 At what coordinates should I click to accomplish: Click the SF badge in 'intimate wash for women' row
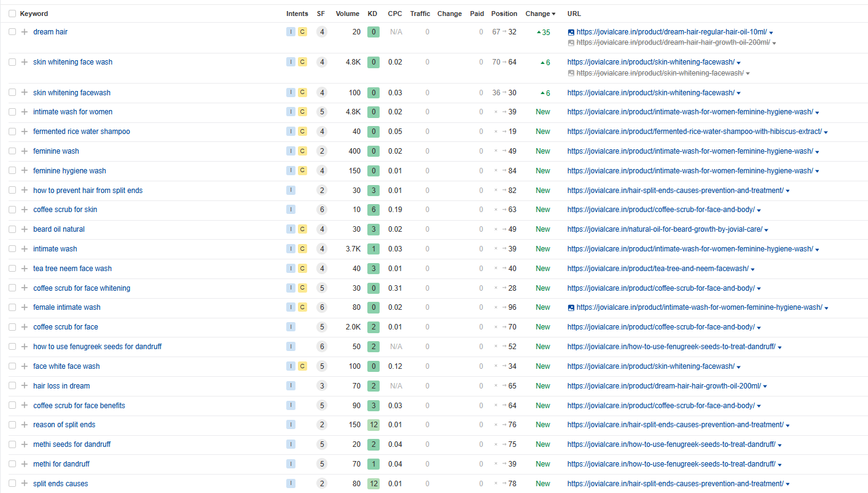[321, 112]
